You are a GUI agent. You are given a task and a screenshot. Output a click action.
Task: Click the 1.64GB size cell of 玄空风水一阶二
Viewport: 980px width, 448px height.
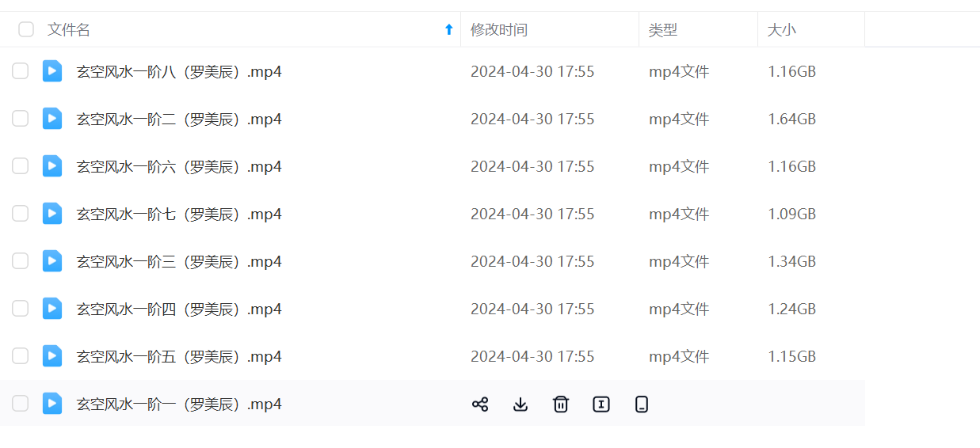(x=791, y=120)
